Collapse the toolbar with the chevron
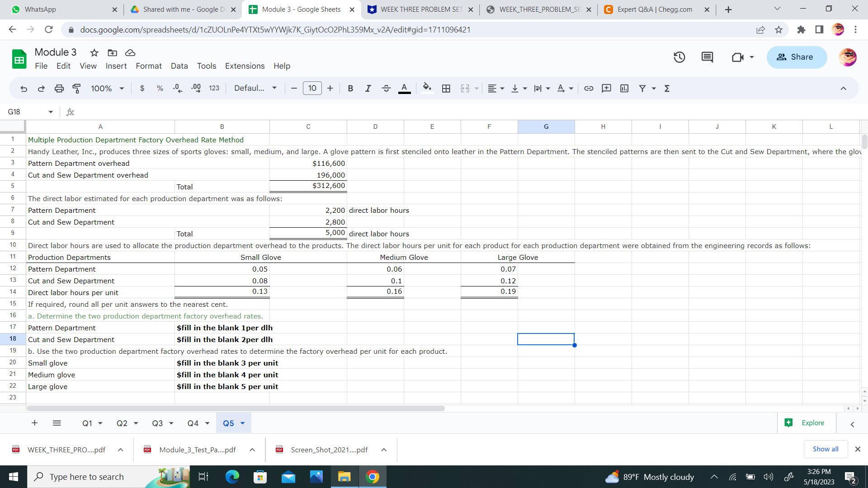Screen dimensions: 868x488 (x=843, y=88)
